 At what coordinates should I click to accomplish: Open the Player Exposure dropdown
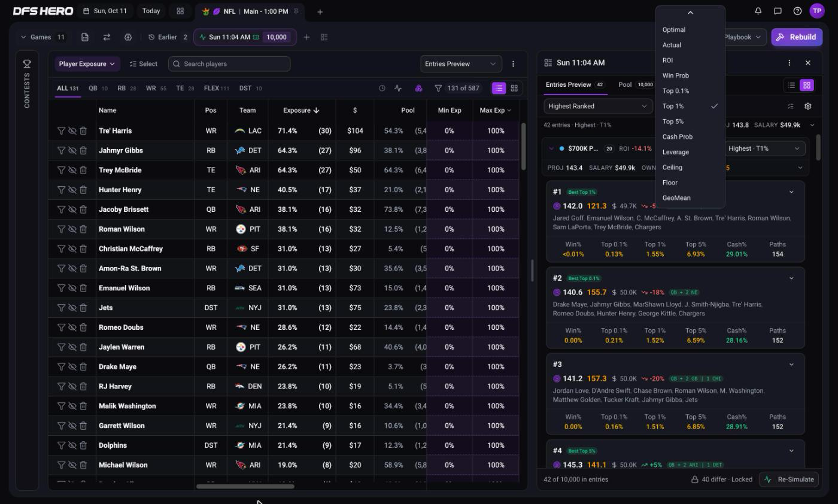pyautogui.click(x=87, y=64)
